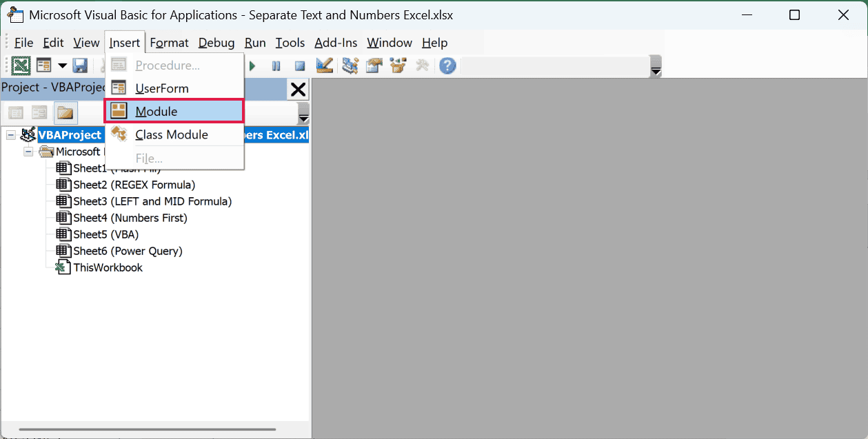
Task: Toggle the Toggle Folders icon
Action: pos(65,112)
